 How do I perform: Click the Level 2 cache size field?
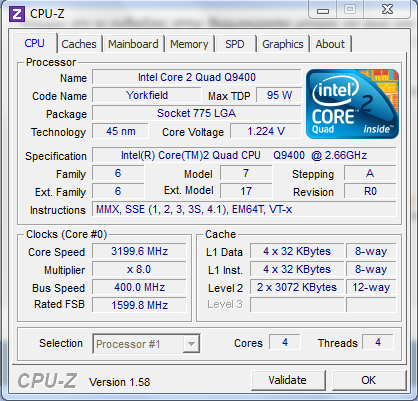click(x=297, y=287)
